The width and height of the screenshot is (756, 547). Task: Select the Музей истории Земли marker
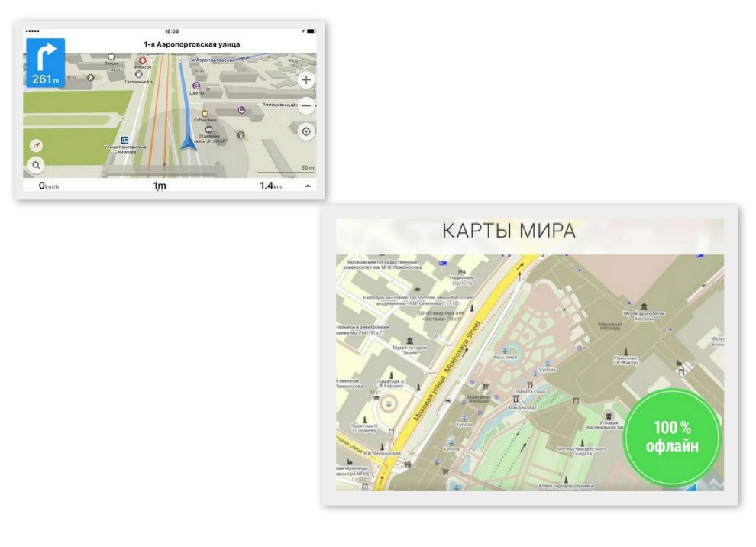click(x=410, y=340)
